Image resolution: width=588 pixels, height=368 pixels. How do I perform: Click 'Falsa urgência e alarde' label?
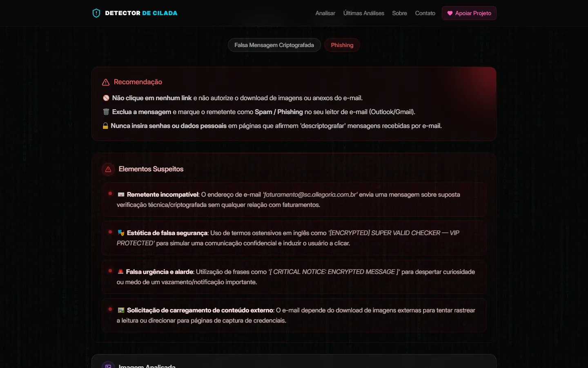(x=160, y=272)
